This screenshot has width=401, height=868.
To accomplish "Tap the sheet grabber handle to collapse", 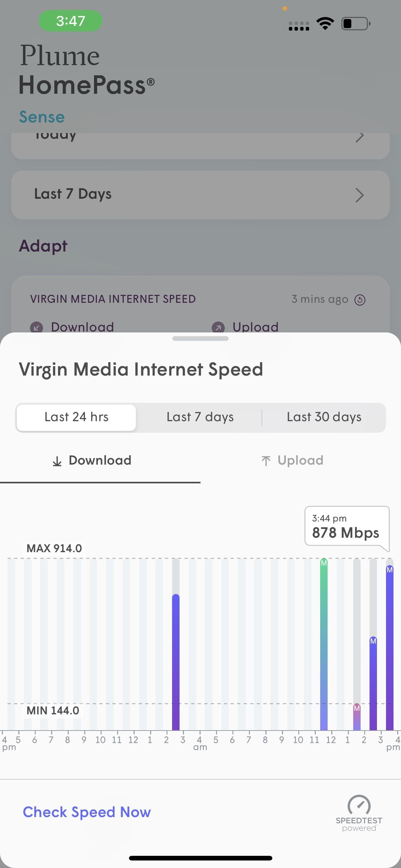I will pyautogui.click(x=200, y=339).
